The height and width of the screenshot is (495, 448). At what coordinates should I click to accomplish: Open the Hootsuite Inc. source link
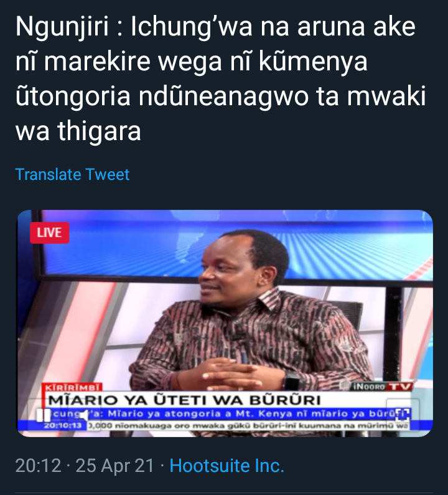click(x=227, y=466)
